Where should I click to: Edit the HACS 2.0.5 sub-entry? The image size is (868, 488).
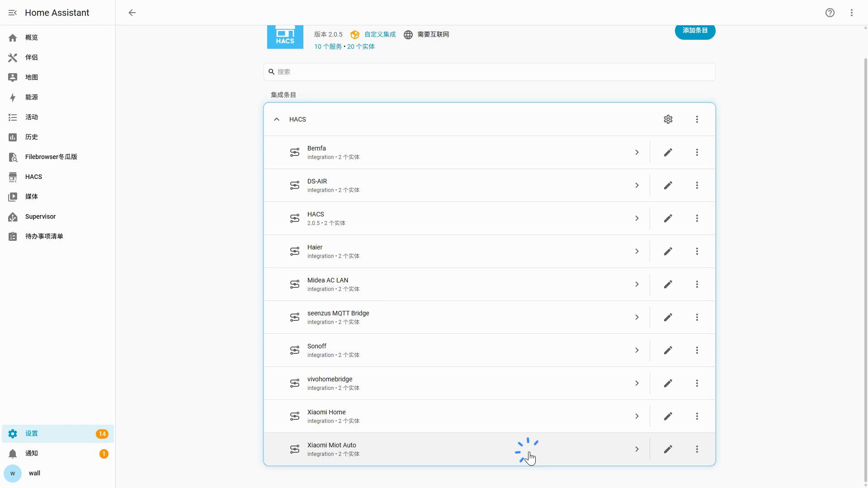[x=668, y=218]
